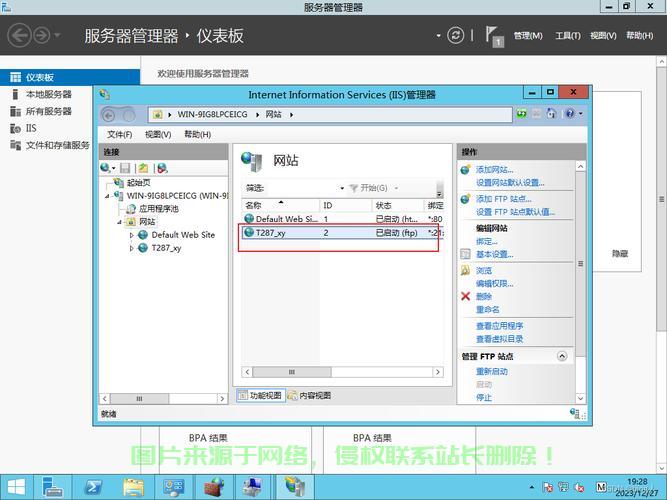This screenshot has height=500, width=667.
Task: Open File Explorer from the taskbar
Action: pyautogui.click(x=133, y=487)
